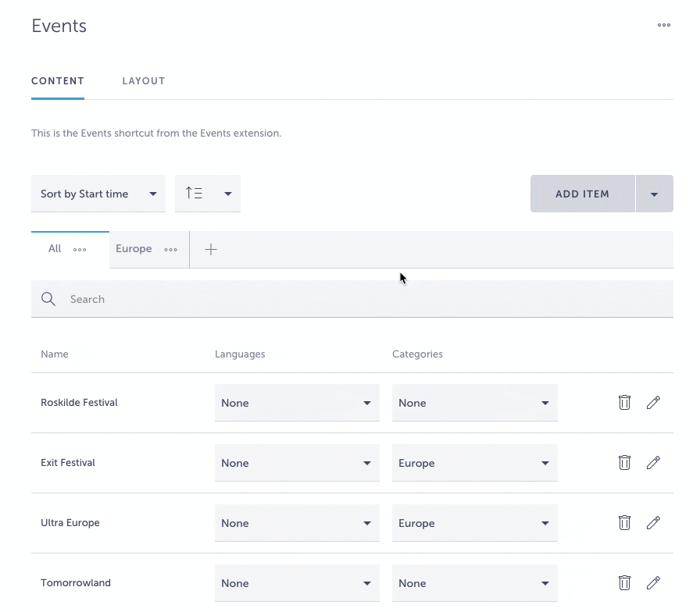
Task: Click the ADD ITEM button
Action: (x=582, y=193)
